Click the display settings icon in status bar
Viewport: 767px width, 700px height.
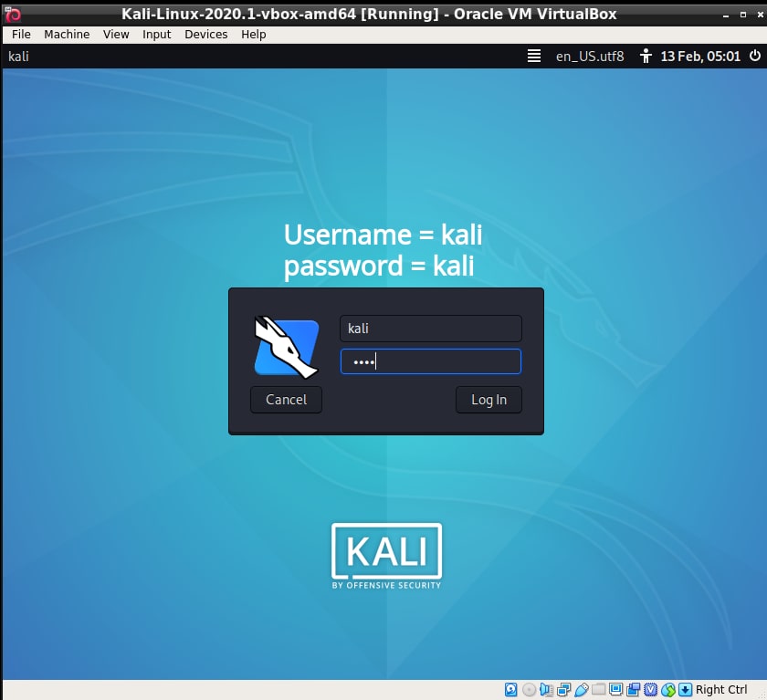(615, 689)
